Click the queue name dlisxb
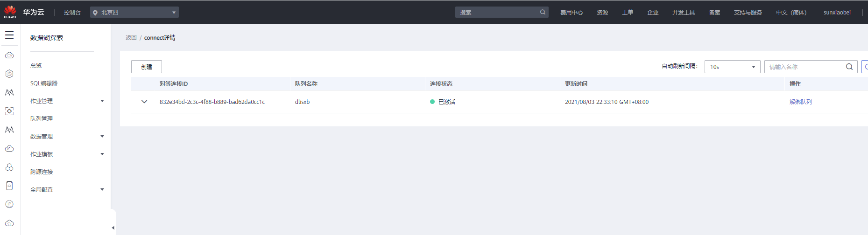868x235 pixels. 302,102
